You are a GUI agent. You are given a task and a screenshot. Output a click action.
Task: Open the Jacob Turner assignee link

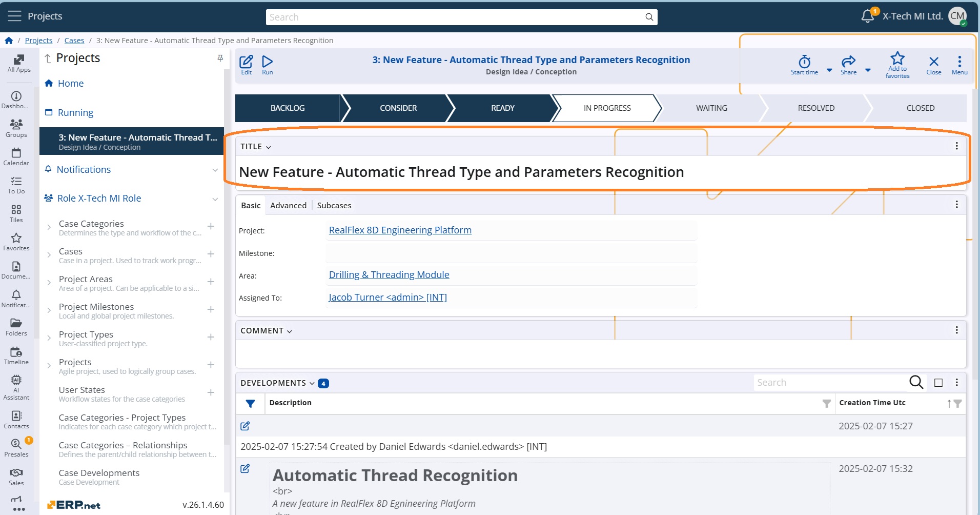387,298
